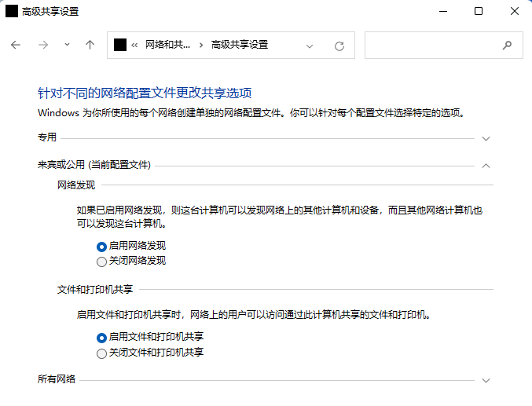Expand the 所有网络 section
The width and height of the screenshot is (532, 406).
pos(486,380)
